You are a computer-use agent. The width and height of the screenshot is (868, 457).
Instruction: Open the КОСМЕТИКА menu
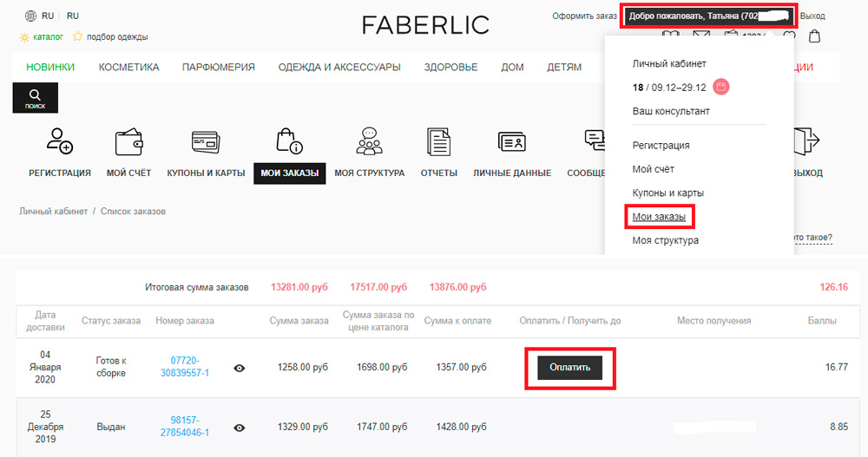(x=129, y=67)
